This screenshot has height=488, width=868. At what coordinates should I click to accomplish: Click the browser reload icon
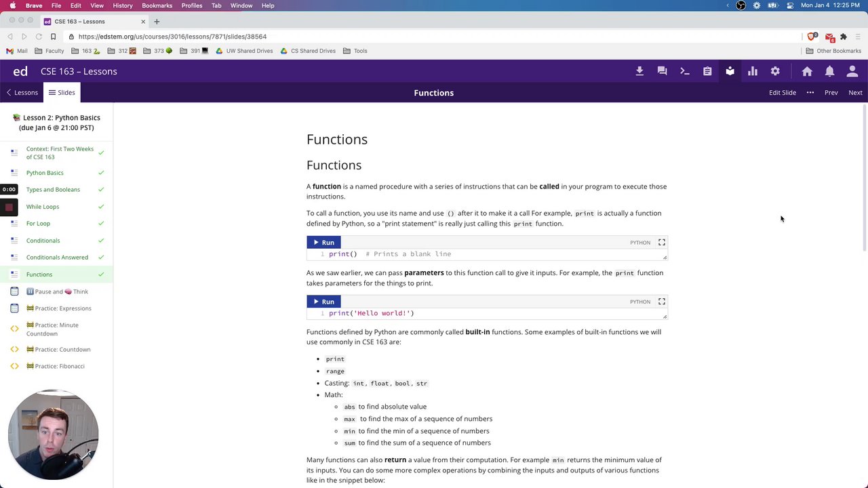39,37
